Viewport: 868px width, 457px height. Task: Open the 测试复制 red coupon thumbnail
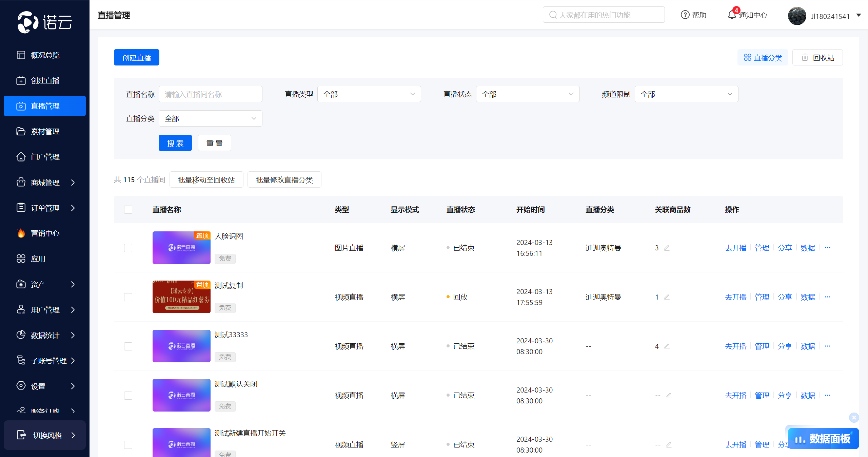pyautogui.click(x=181, y=297)
